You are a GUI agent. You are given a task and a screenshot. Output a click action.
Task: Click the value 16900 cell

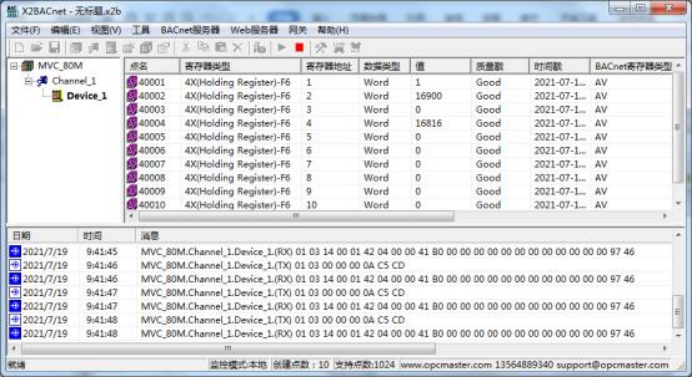[x=429, y=96]
